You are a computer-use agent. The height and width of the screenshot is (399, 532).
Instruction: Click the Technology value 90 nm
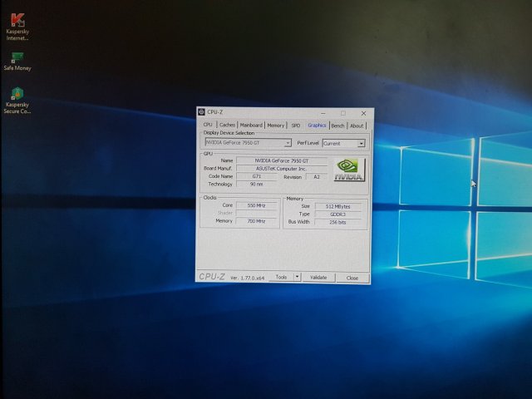pyautogui.click(x=257, y=185)
